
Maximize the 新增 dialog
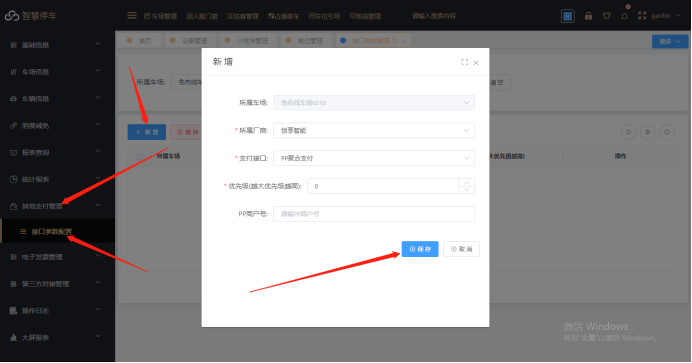[464, 62]
